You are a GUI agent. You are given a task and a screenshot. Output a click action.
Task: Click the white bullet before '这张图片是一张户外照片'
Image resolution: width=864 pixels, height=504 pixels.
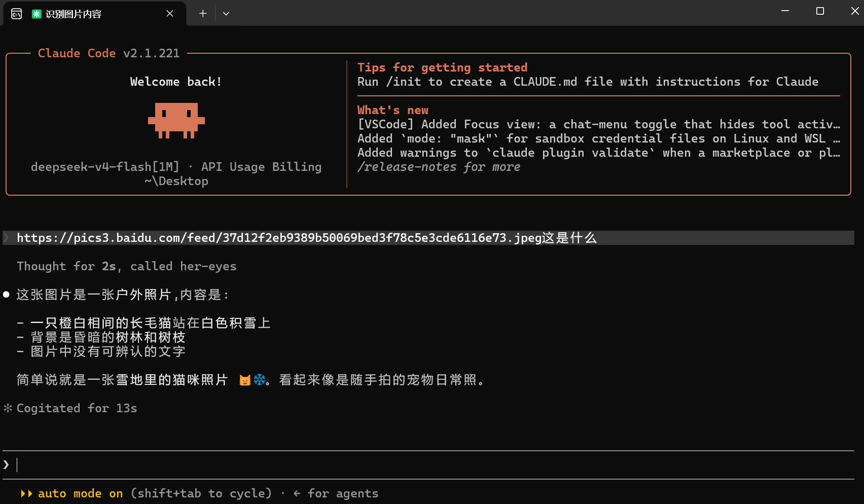6,295
